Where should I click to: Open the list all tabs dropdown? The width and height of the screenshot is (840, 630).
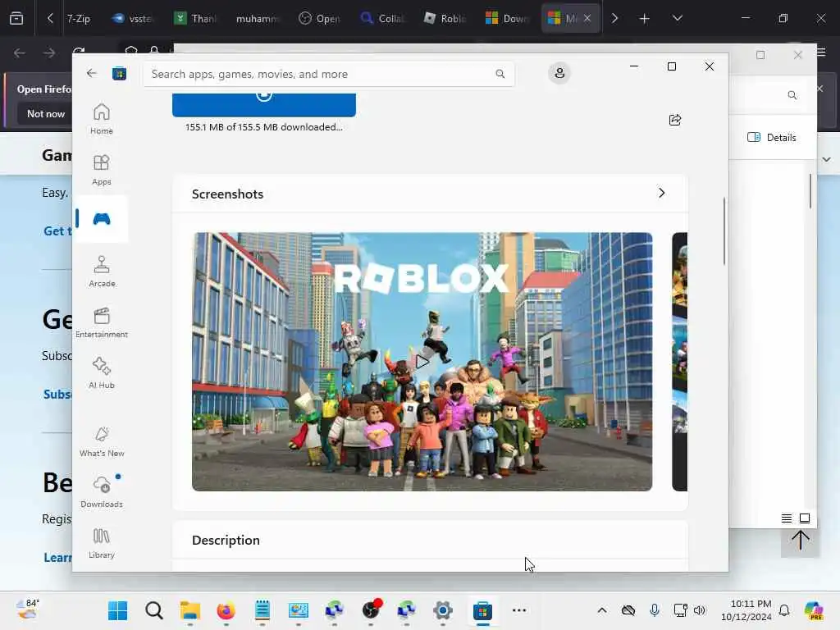pyautogui.click(x=677, y=18)
